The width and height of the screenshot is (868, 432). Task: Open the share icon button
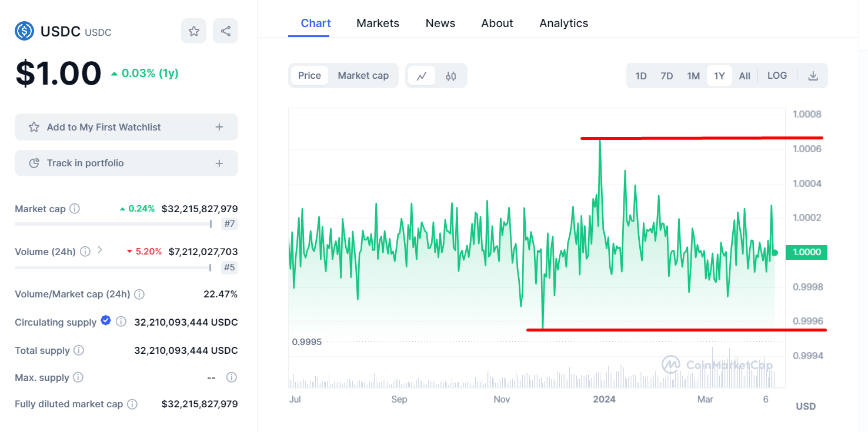point(225,31)
